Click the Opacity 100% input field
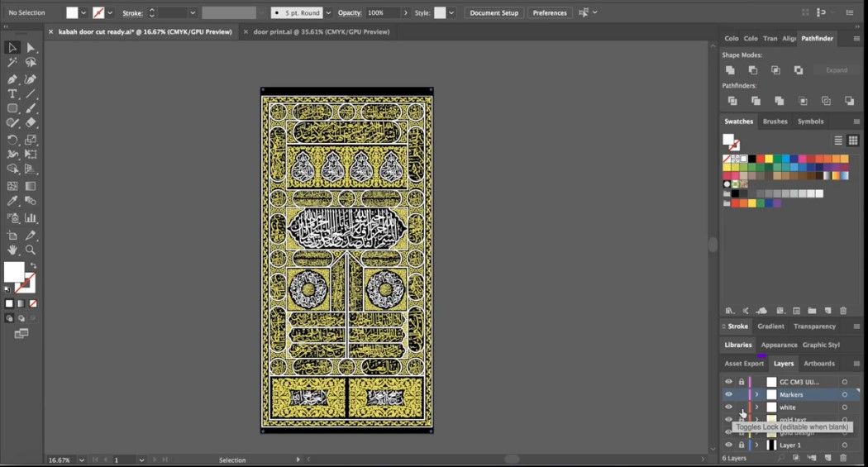This screenshot has height=467, width=868. coord(383,12)
